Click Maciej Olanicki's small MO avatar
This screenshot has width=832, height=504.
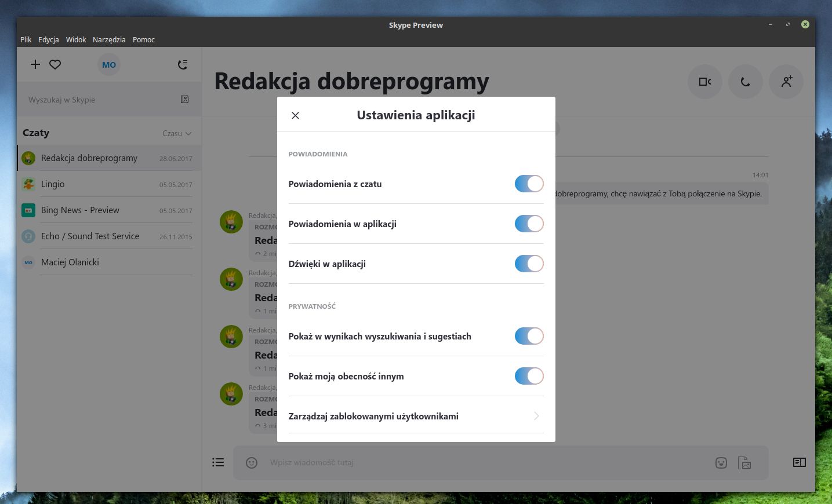[28, 262]
